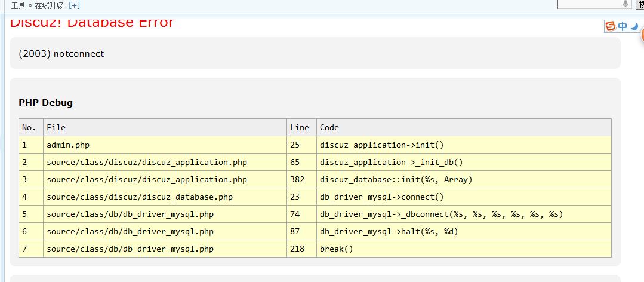Viewport: 644px width, 282px height.
Task: Click the File column header
Action: (x=165, y=127)
